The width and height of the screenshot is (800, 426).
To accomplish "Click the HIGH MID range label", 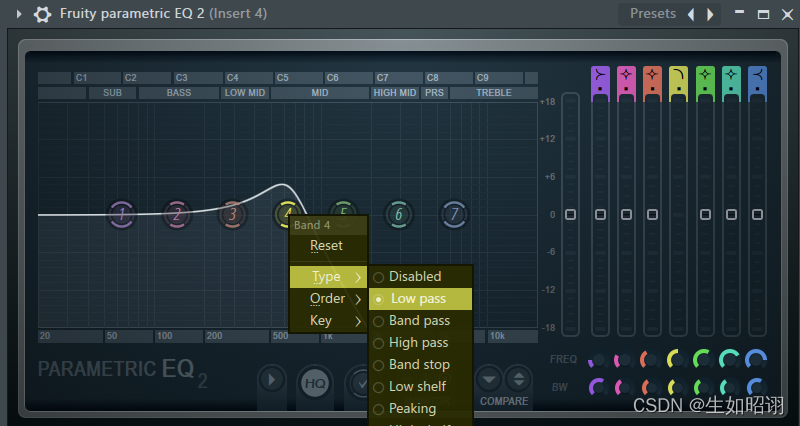I will [395, 93].
